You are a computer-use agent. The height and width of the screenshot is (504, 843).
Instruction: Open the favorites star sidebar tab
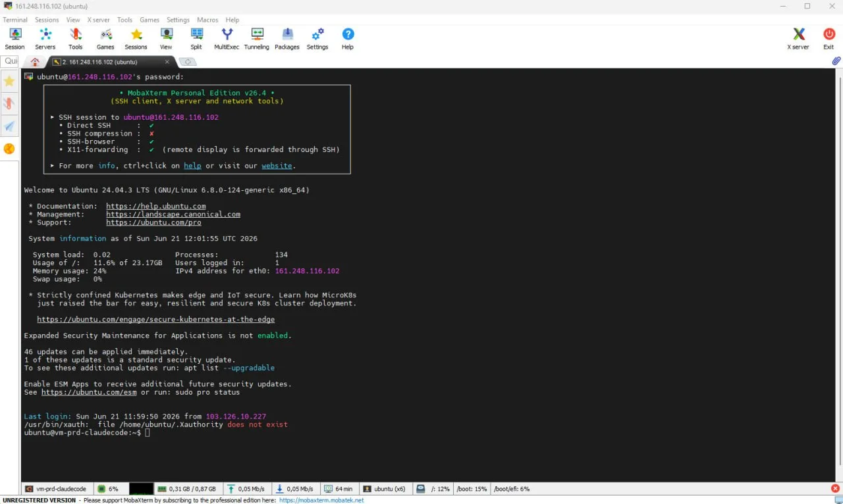click(9, 82)
